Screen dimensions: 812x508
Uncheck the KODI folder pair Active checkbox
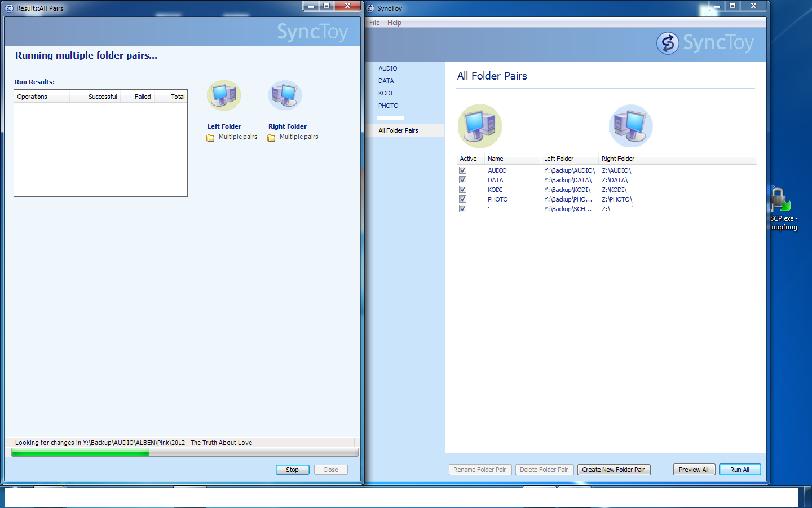pyautogui.click(x=462, y=190)
